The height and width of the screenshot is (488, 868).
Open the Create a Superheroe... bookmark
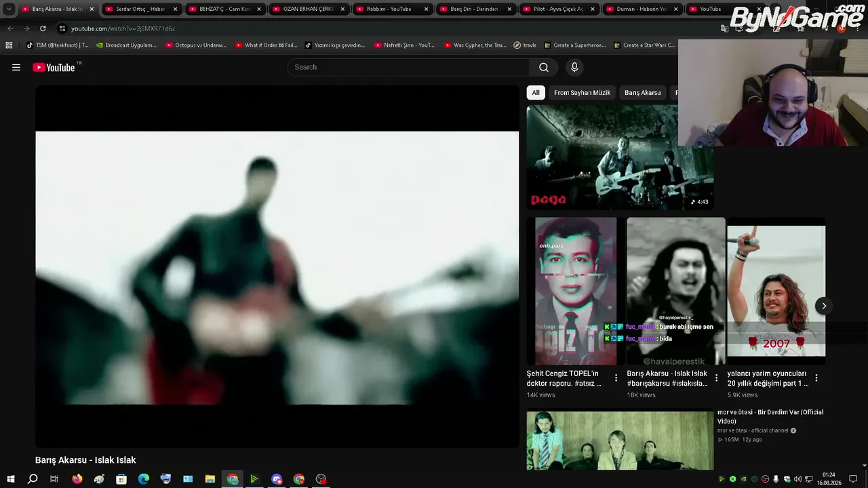coord(574,45)
